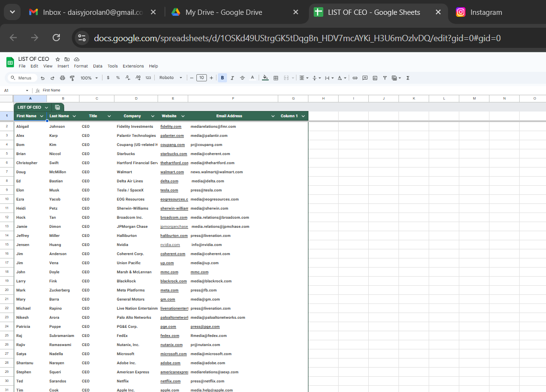Move document with the folder icon
Screen dimensions: 546x392
pos(67,59)
